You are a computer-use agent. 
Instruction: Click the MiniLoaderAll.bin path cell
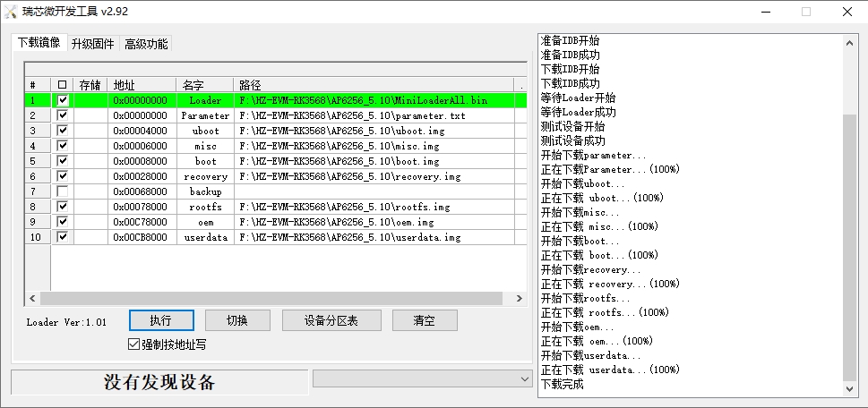pos(374,100)
